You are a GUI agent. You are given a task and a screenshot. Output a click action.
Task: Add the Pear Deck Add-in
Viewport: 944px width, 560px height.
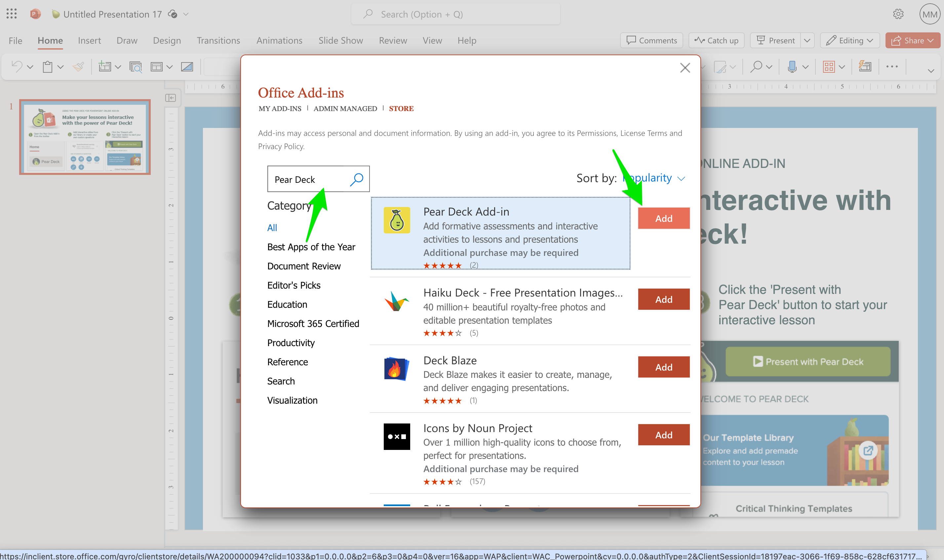(x=663, y=218)
